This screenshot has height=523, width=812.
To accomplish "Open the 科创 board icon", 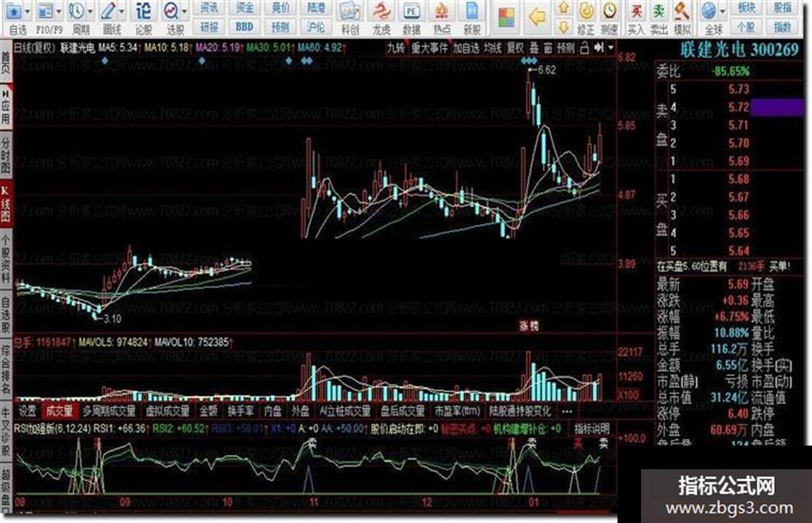I will 350,12.
